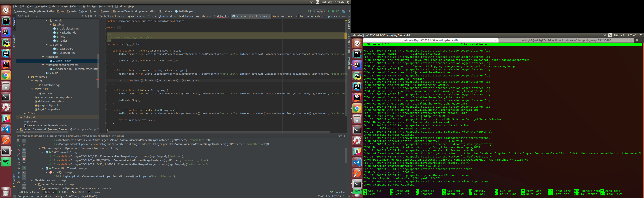This screenshot has height=198, width=644.
Task: Click Run with Coverage icon
Action: [x=338, y=11]
